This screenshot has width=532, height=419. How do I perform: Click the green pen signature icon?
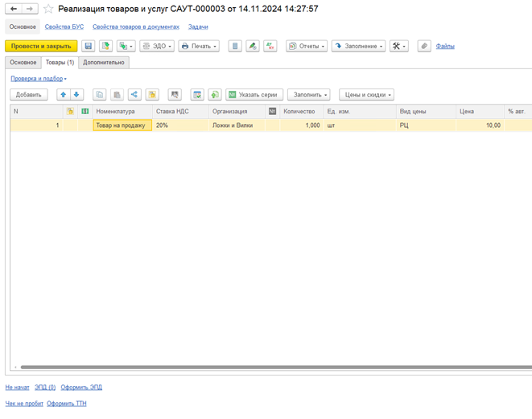(x=253, y=46)
